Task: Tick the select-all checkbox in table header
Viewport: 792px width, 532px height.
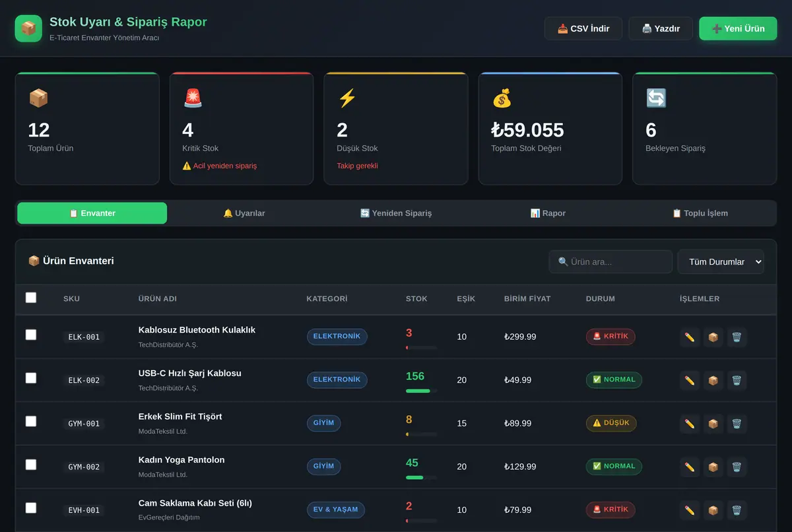Action: click(x=31, y=298)
